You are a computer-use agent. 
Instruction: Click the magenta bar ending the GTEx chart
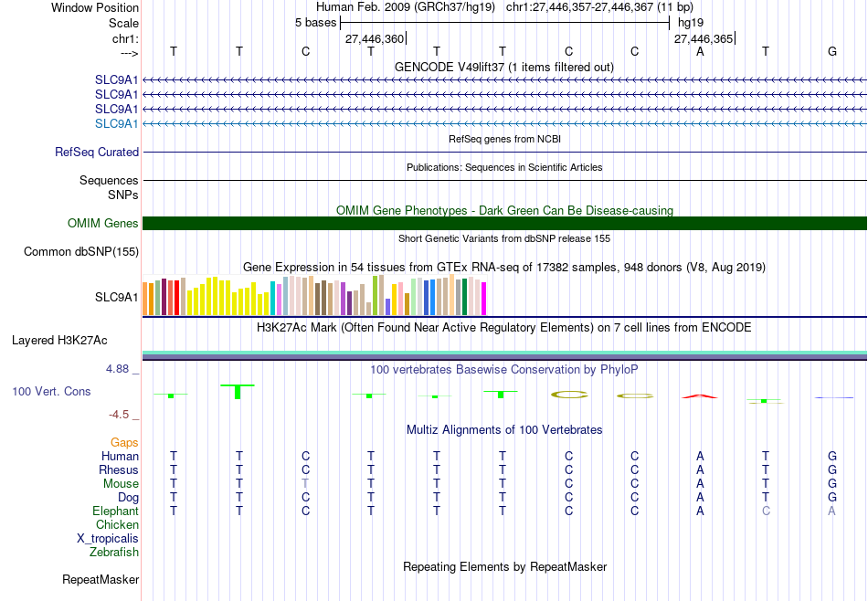(x=483, y=299)
